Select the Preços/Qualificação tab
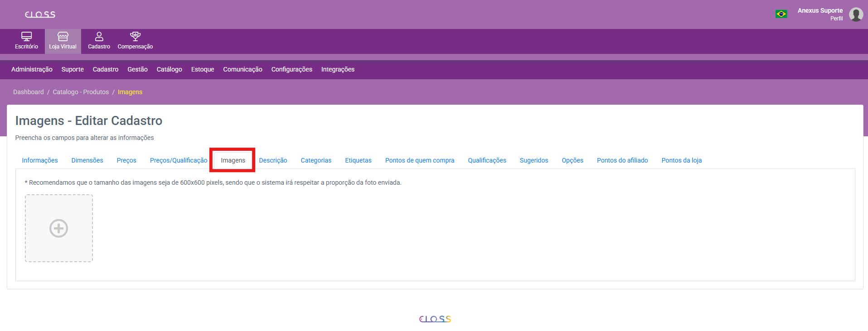 [179, 160]
